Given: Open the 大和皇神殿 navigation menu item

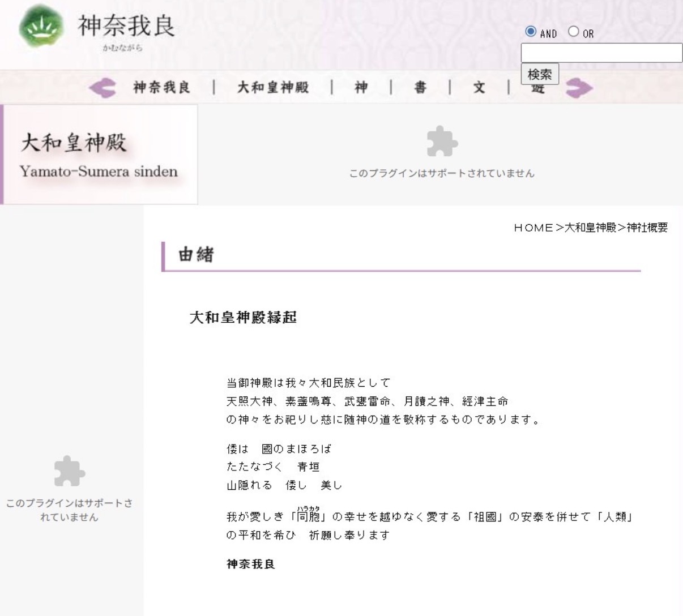Looking at the screenshot, I should point(273,88).
